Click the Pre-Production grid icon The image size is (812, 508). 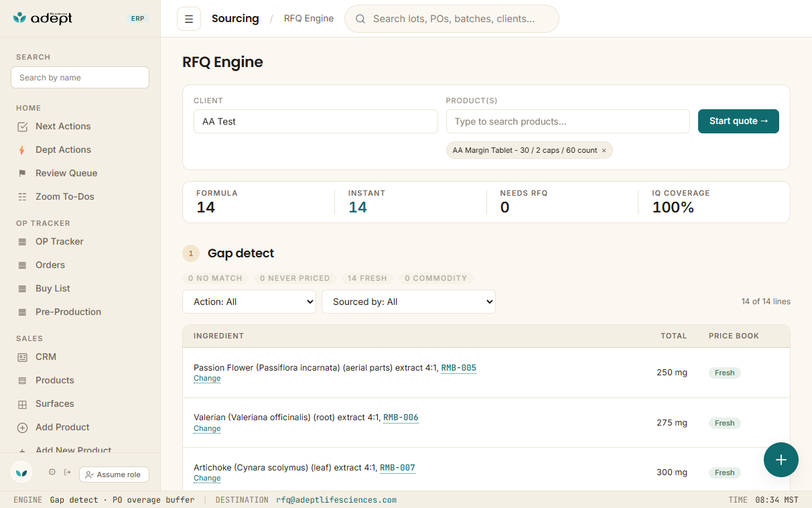23,312
